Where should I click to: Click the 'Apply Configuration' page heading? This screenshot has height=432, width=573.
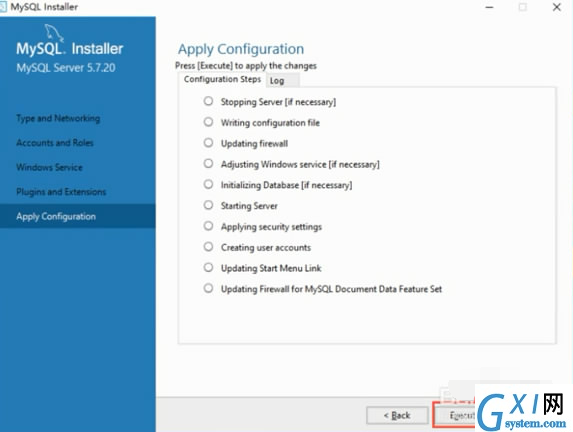[241, 49]
